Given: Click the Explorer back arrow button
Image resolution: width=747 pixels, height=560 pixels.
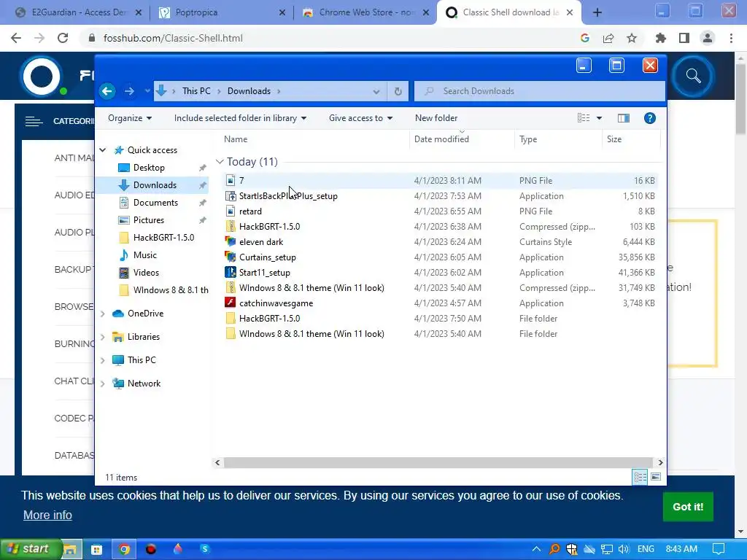Looking at the screenshot, I should tap(107, 91).
